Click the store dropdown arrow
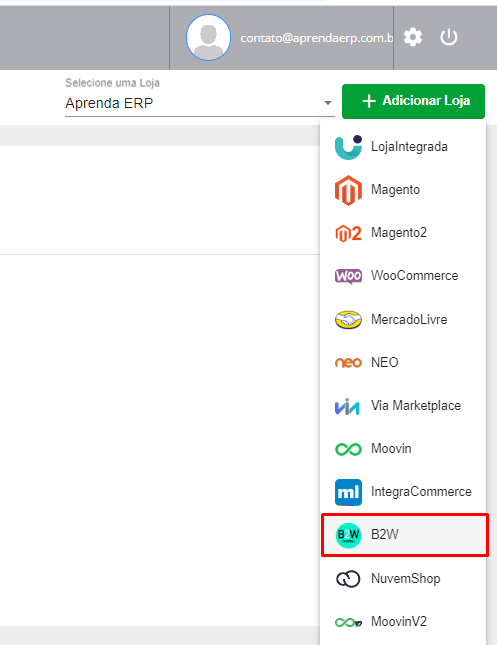This screenshot has width=497, height=645. pyautogui.click(x=327, y=103)
